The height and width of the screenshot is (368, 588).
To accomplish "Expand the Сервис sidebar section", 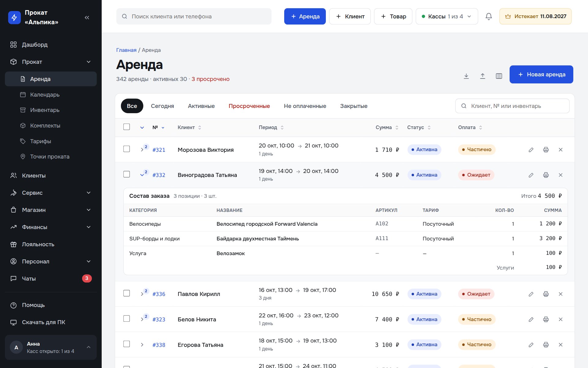I will point(51,193).
